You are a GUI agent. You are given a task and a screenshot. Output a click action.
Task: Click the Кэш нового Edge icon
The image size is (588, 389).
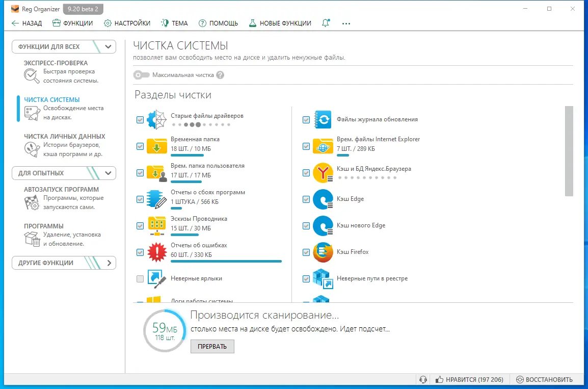pyautogui.click(x=323, y=226)
